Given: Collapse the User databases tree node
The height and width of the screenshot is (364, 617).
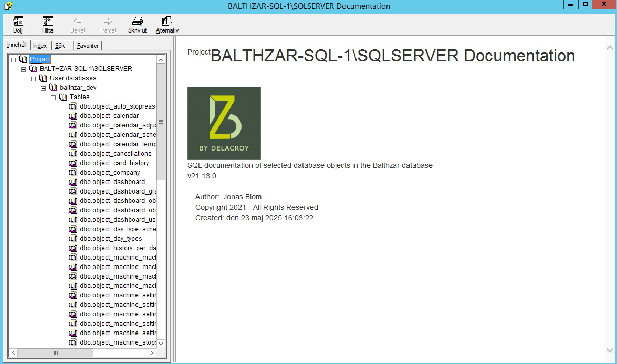Looking at the screenshot, I should tap(34, 78).
